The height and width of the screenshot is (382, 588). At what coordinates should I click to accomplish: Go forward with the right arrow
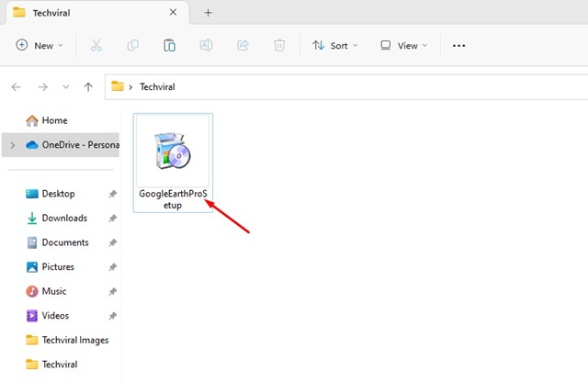pos(43,87)
